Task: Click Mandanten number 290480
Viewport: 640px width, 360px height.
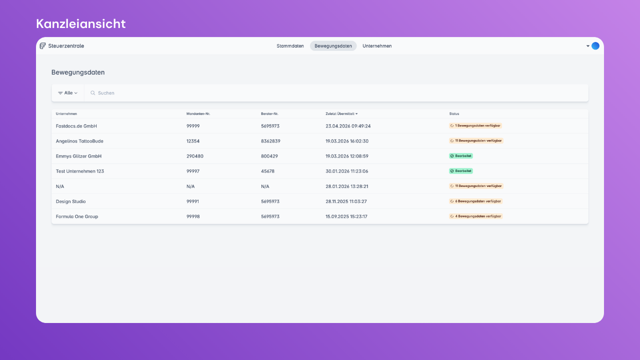Action: coord(195,156)
